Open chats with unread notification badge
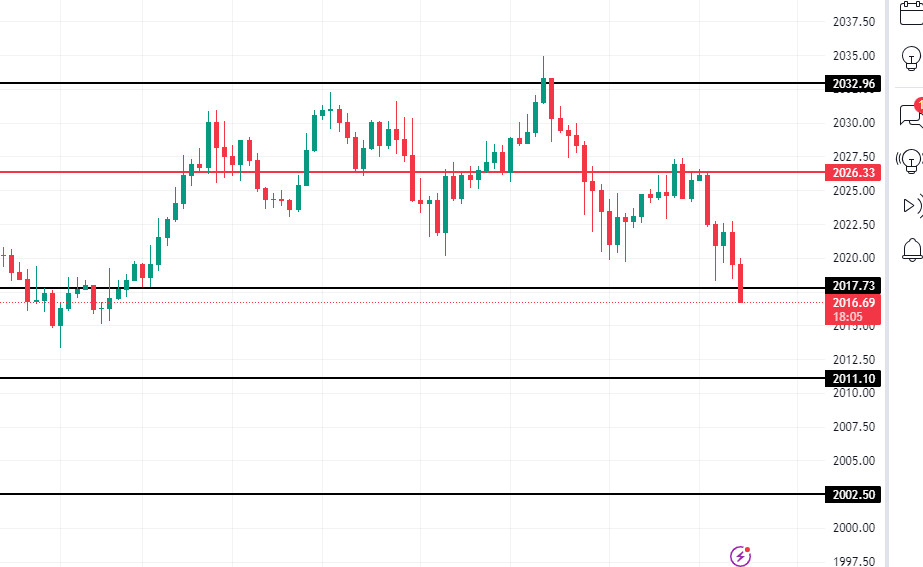Viewport: 923px width, 567px height. [x=910, y=113]
